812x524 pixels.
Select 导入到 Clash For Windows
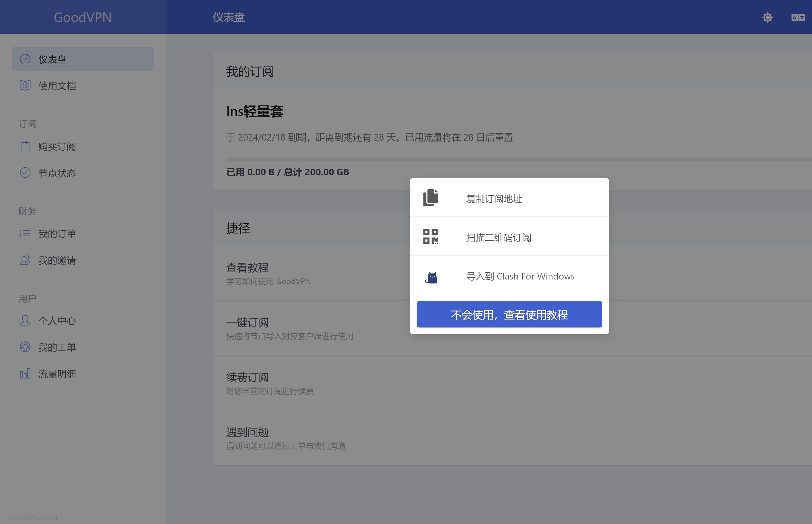pyautogui.click(x=509, y=275)
